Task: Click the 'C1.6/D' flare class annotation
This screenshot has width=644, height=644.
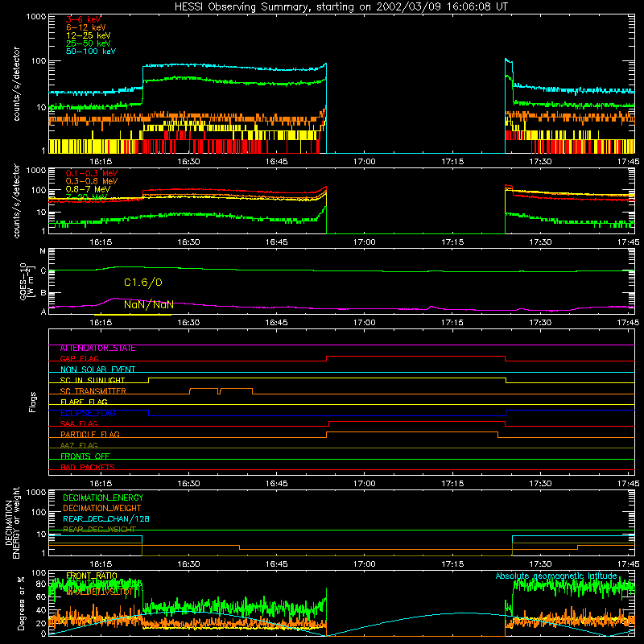Action: [143, 283]
